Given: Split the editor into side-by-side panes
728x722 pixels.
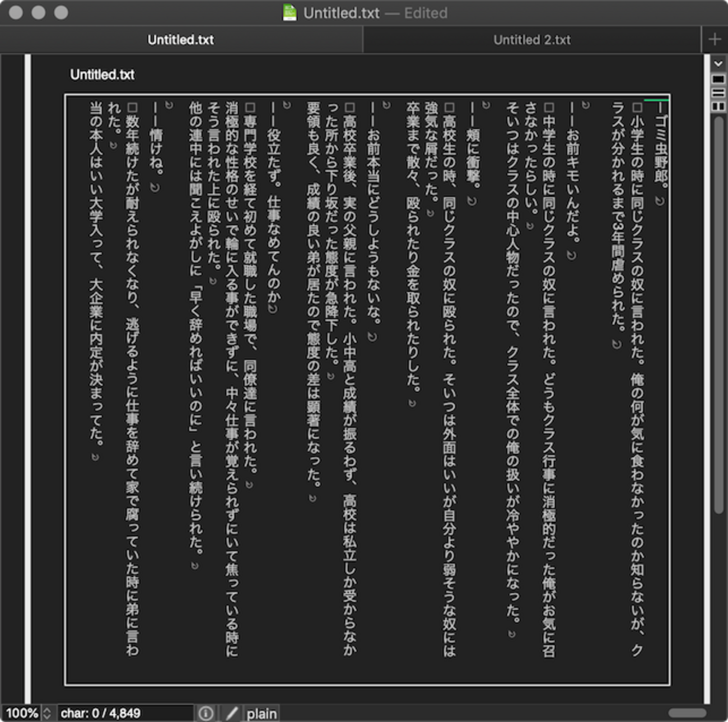Looking at the screenshot, I should click(718, 106).
